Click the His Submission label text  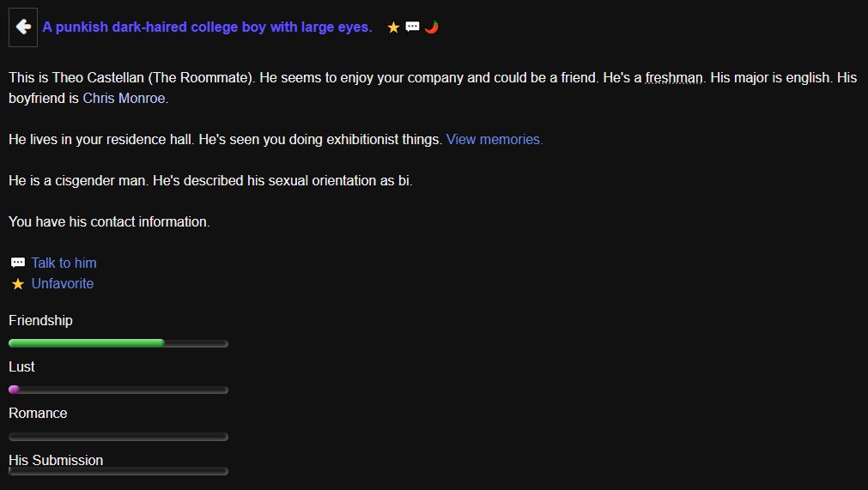pos(56,460)
